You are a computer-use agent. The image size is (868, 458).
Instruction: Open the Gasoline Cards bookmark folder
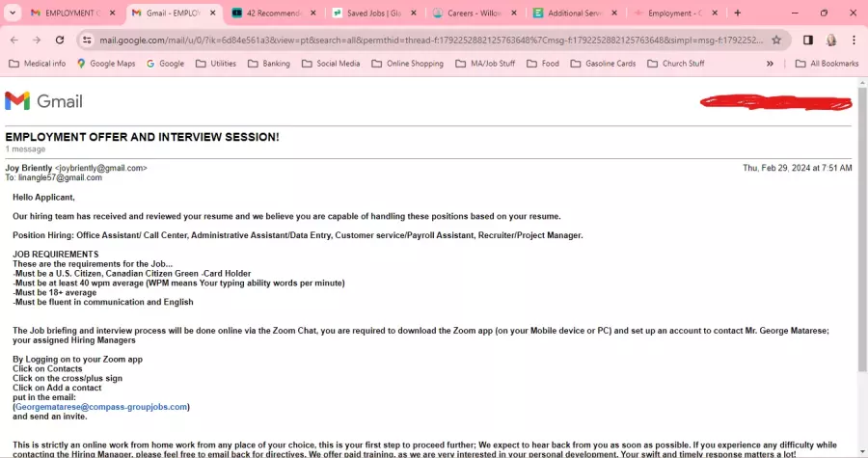pyautogui.click(x=604, y=64)
